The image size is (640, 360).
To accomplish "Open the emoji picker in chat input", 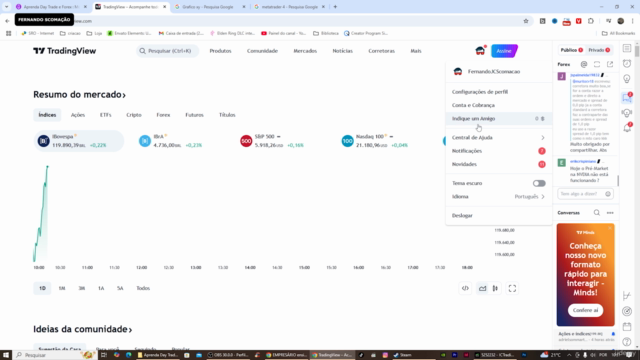I will pyautogui.click(x=608, y=194).
